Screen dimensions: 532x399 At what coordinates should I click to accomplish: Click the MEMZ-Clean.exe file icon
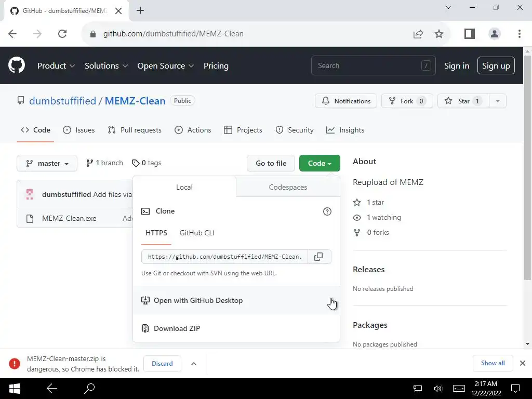(30, 219)
